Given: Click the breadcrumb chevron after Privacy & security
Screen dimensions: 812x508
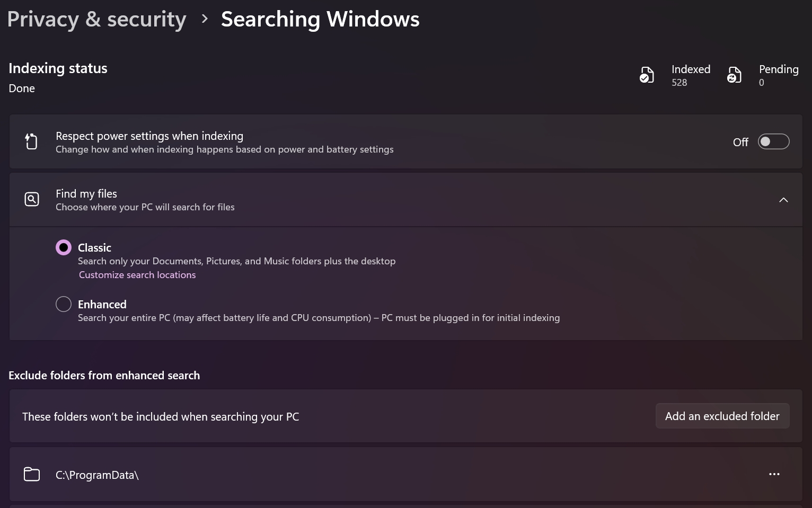Looking at the screenshot, I should (x=205, y=19).
